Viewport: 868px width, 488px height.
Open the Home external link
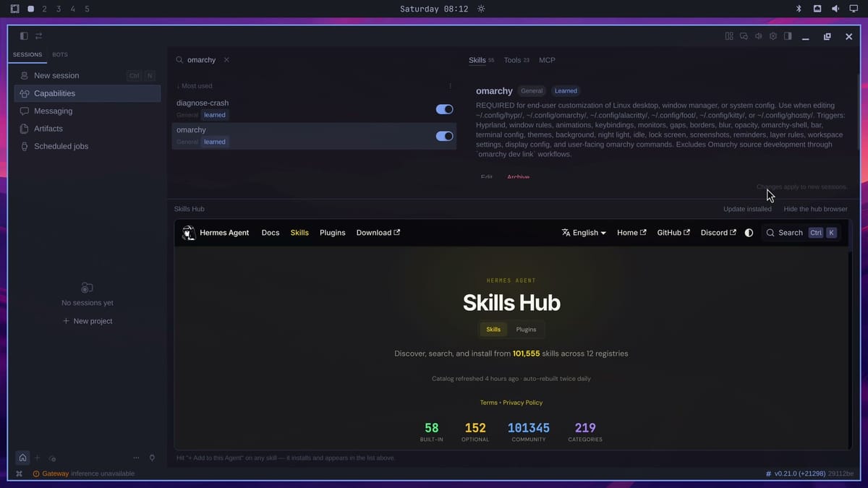[631, 233]
